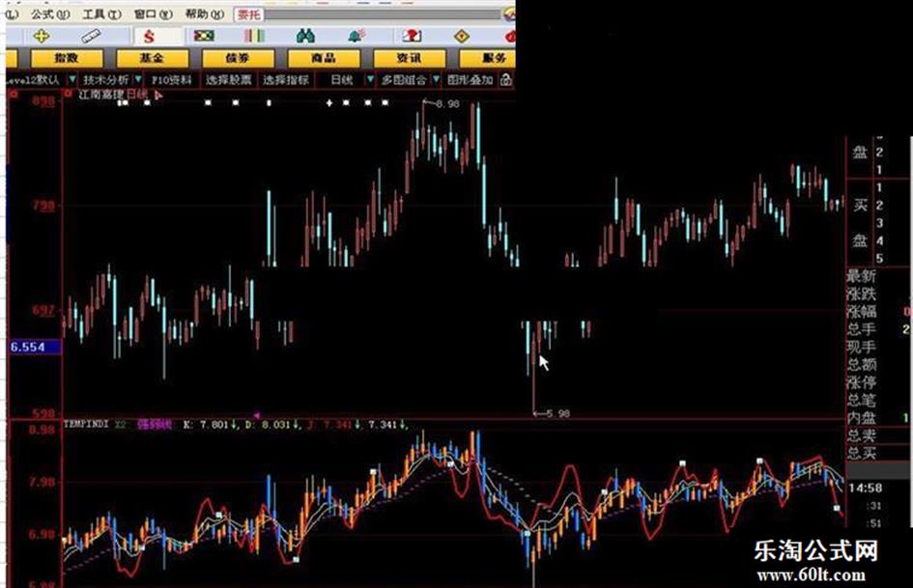
Task: Click the small arrow after 日线 chart title
Action: [x=158, y=95]
